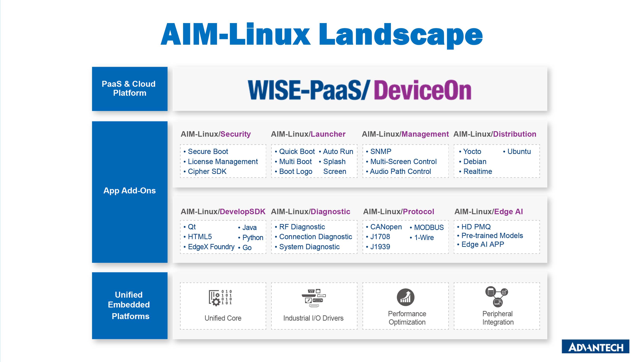Viewport: 644px width, 362px height.
Task: Click the Industrial I/O Drivers connectors icon
Action: pyautogui.click(x=314, y=298)
